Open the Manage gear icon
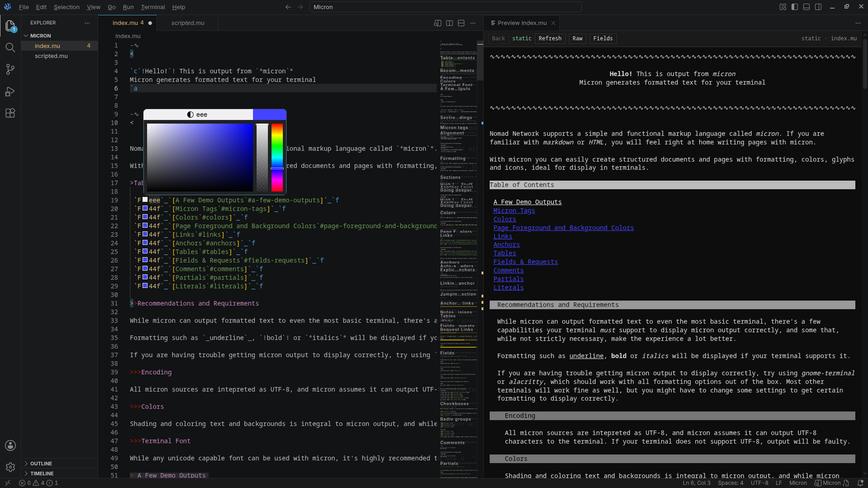 click(x=10, y=467)
